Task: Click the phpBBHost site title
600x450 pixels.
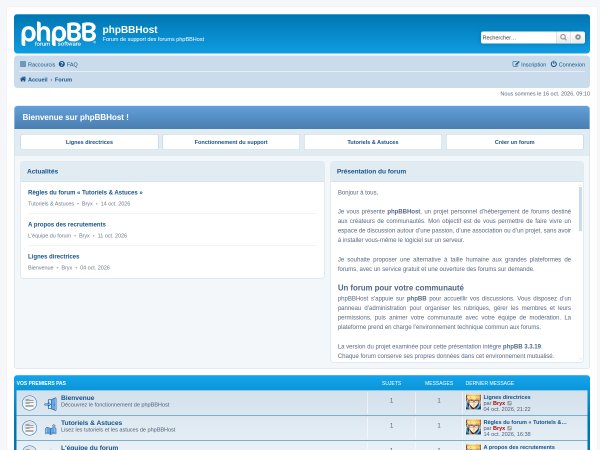Action: tap(130, 29)
